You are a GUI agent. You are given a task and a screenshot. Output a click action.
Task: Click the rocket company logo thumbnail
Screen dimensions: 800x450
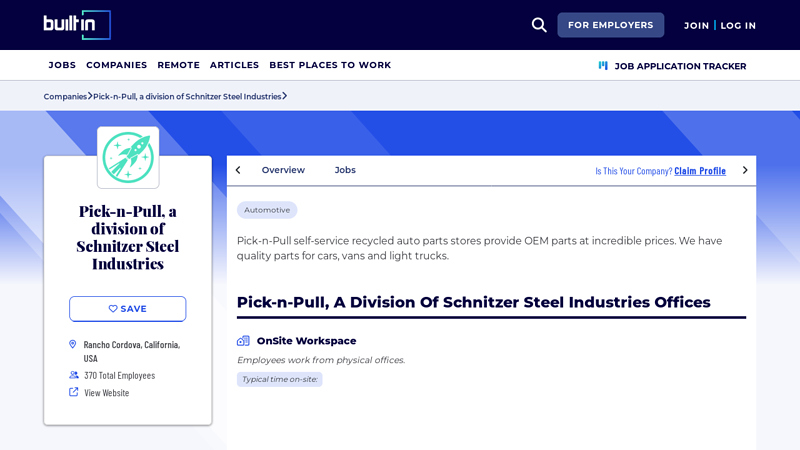(128, 157)
